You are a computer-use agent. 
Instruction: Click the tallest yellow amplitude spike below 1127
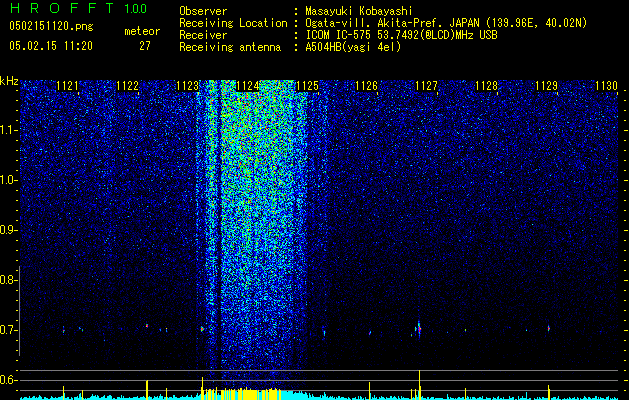pyautogui.click(x=419, y=385)
